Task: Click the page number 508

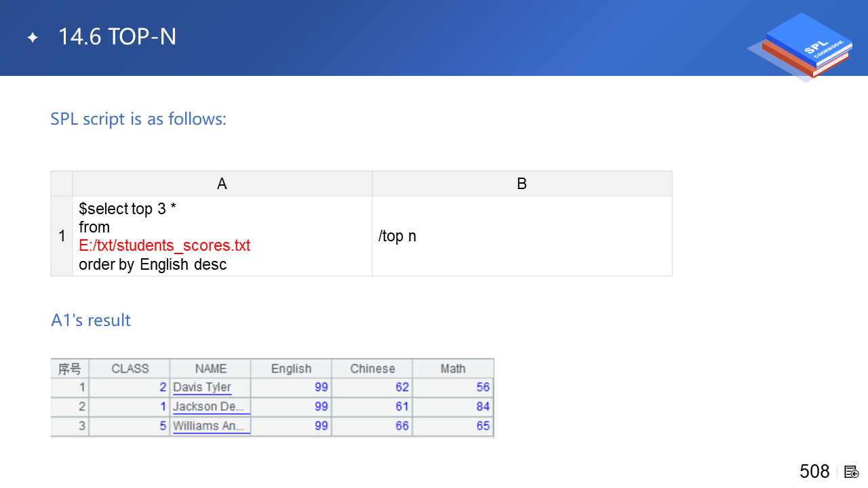Action: click(x=814, y=472)
